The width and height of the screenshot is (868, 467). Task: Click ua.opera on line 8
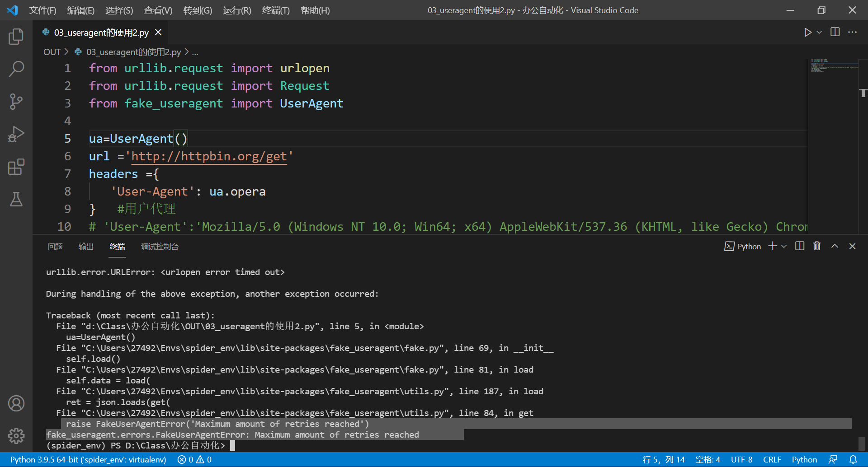click(x=237, y=191)
